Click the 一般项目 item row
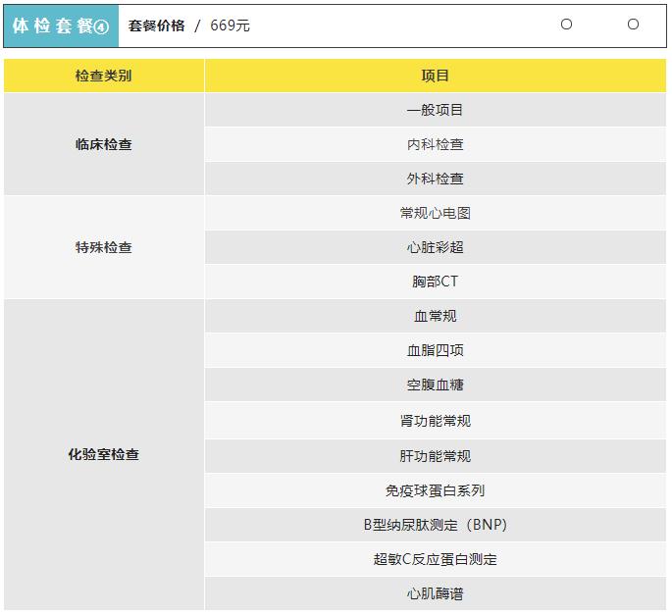The image size is (672, 616). click(435, 110)
